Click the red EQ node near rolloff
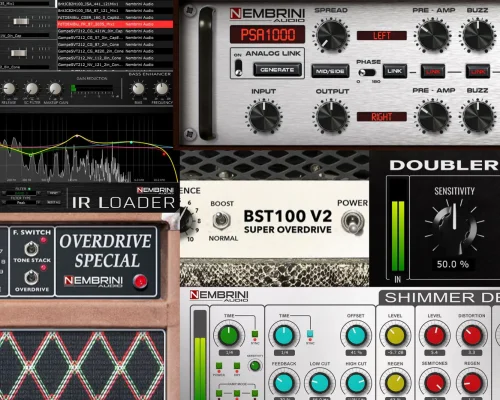This screenshot has height=400, width=500. 164,154
